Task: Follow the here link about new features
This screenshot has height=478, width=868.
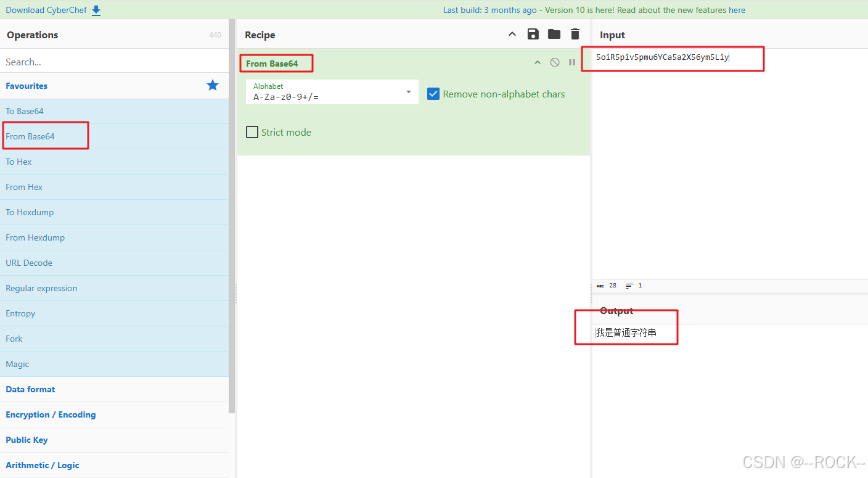Action: point(737,10)
